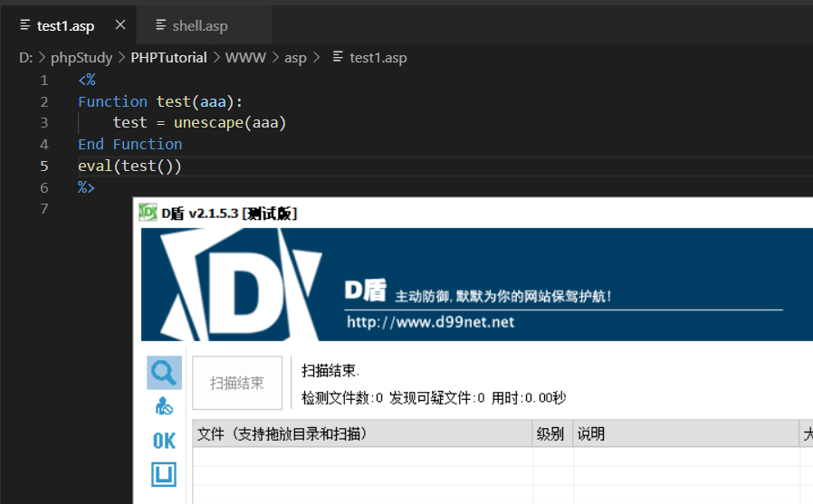Click 'Function test(aaa):' on line 2
The height and width of the screenshot is (504, 813).
tap(160, 101)
